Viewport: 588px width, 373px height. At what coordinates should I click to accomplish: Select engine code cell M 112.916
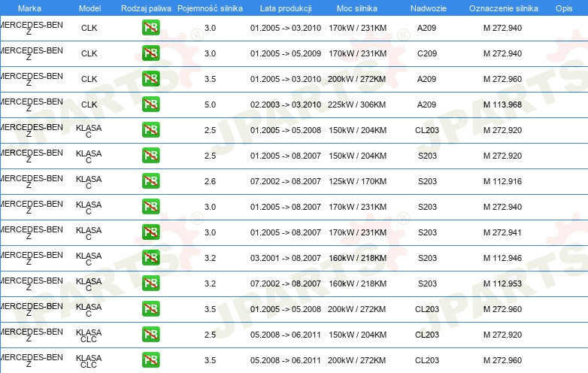coord(502,181)
